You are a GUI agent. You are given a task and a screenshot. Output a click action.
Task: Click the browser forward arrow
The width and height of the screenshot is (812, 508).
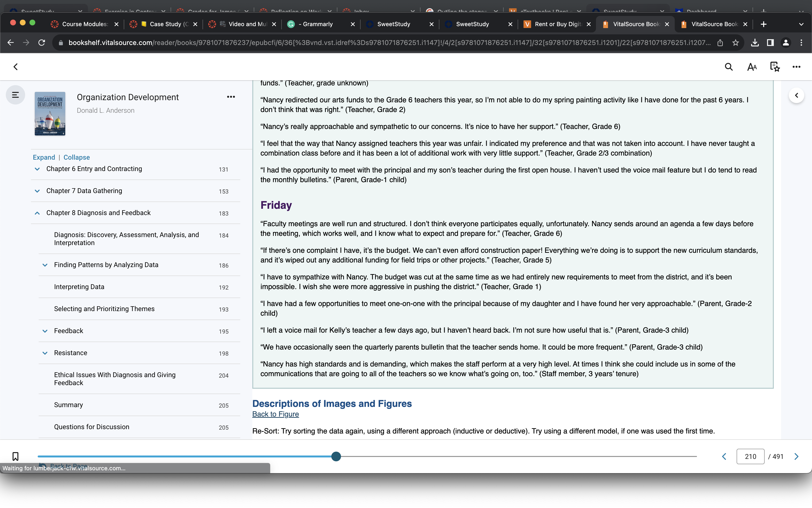[x=26, y=43]
